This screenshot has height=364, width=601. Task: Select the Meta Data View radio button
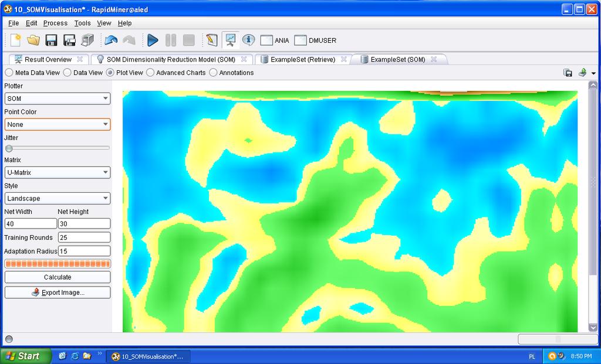click(x=33, y=73)
